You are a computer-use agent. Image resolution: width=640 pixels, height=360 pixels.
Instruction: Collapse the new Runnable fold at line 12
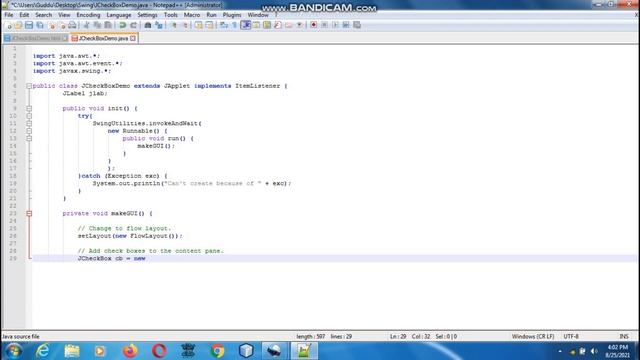(29, 131)
